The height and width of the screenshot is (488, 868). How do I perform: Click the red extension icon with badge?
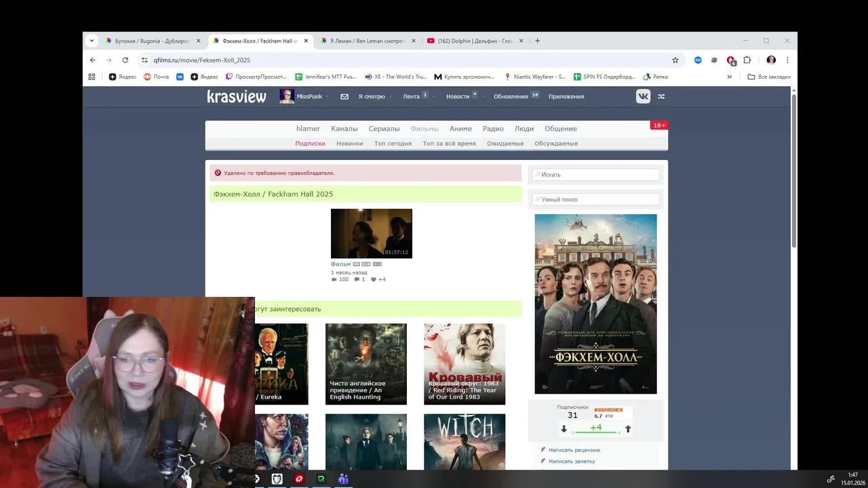pyautogui.click(x=731, y=60)
